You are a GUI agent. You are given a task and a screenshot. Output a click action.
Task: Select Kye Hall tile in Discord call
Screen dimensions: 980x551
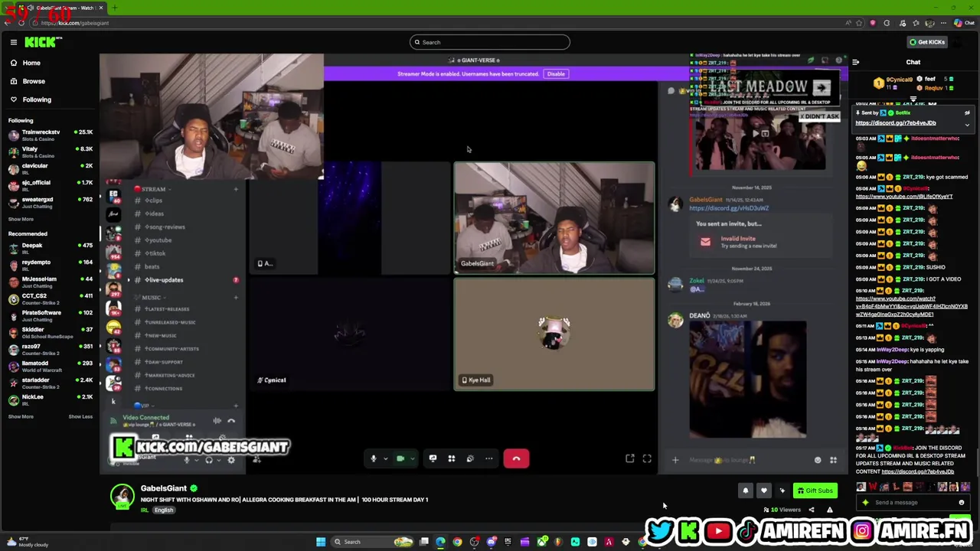coord(554,334)
